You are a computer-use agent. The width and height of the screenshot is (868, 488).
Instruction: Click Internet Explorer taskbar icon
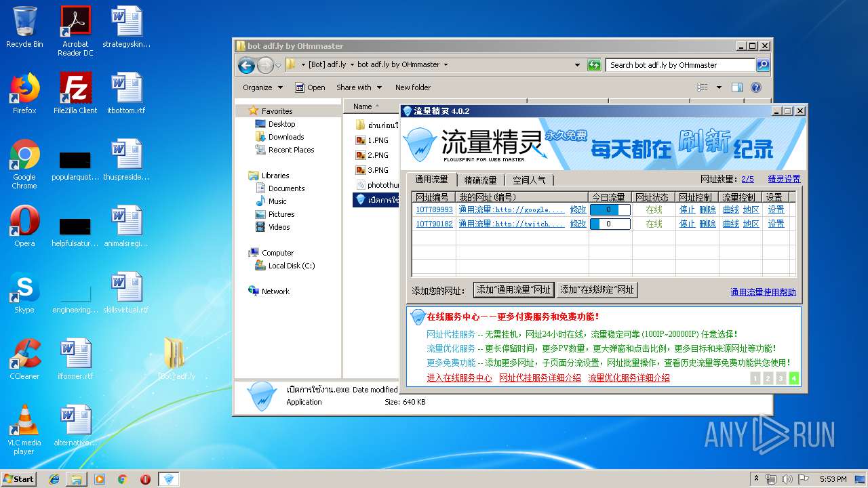tap(54, 479)
